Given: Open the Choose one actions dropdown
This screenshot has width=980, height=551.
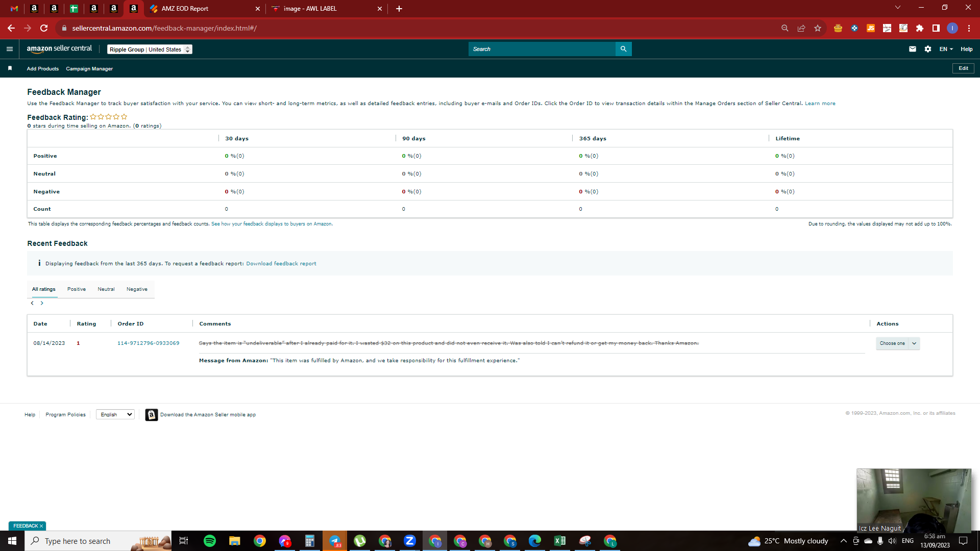Looking at the screenshot, I should tap(898, 343).
